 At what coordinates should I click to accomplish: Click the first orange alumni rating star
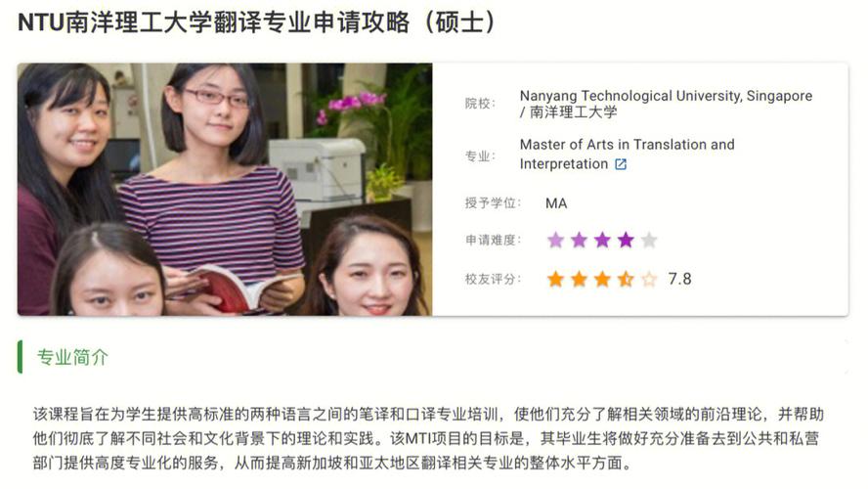pyautogui.click(x=555, y=279)
